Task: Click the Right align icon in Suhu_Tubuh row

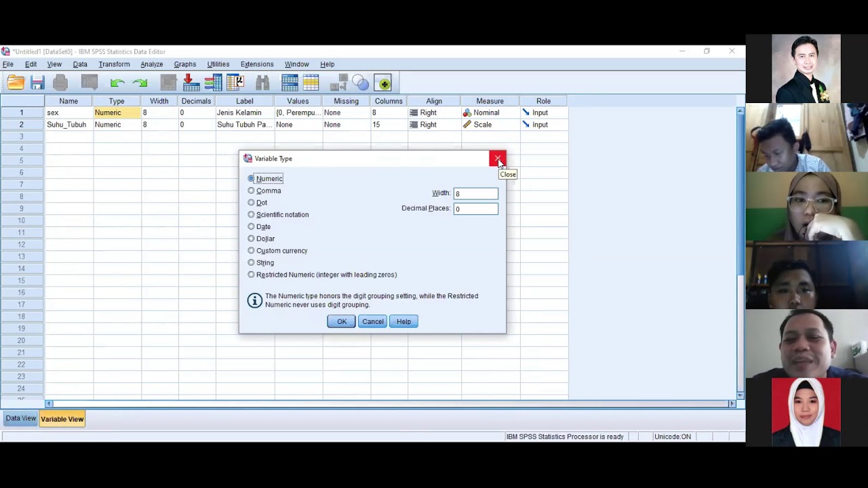Action: [x=414, y=125]
